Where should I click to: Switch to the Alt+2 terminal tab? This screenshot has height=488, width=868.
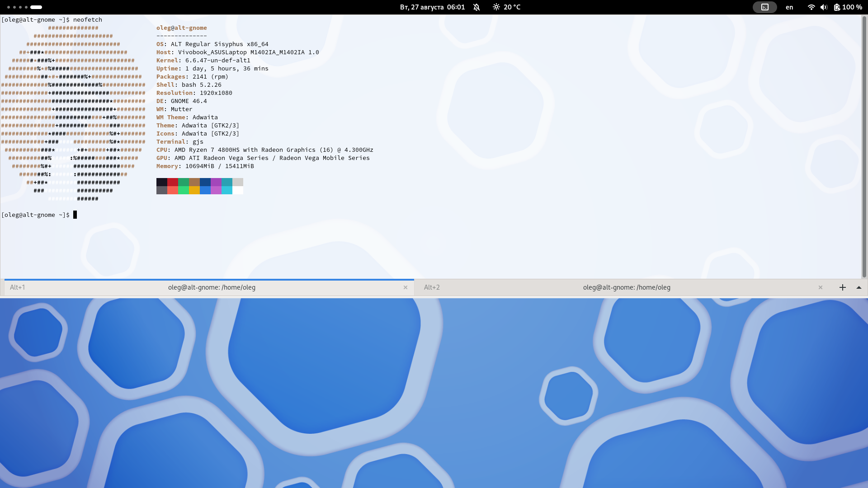pyautogui.click(x=624, y=287)
